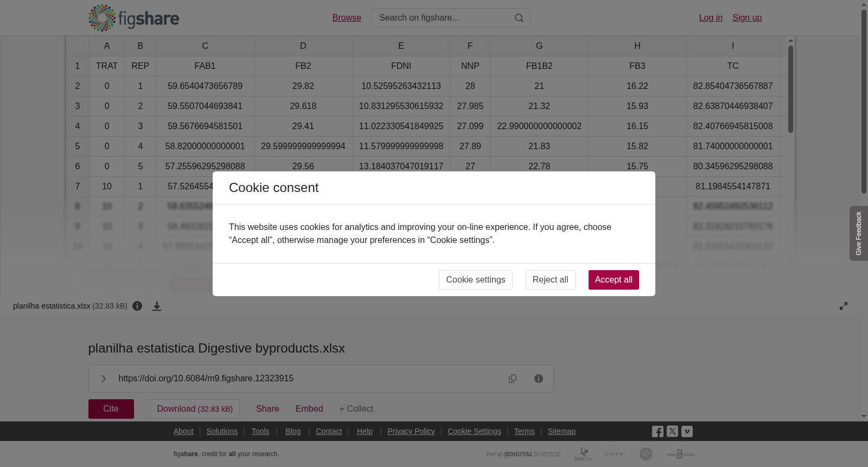Click the TRAT header cell
Image resolution: width=868 pixels, height=467 pixels.
click(107, 66)
